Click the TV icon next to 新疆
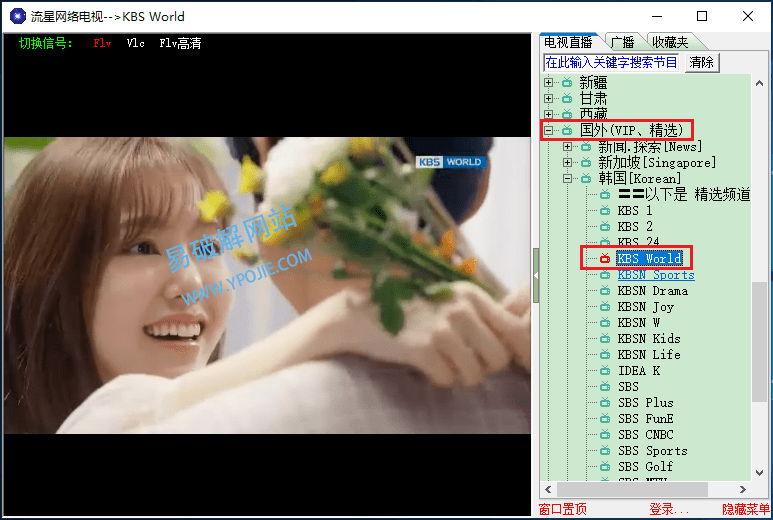This screenshot has width=773, height=520. pos(567,83)
